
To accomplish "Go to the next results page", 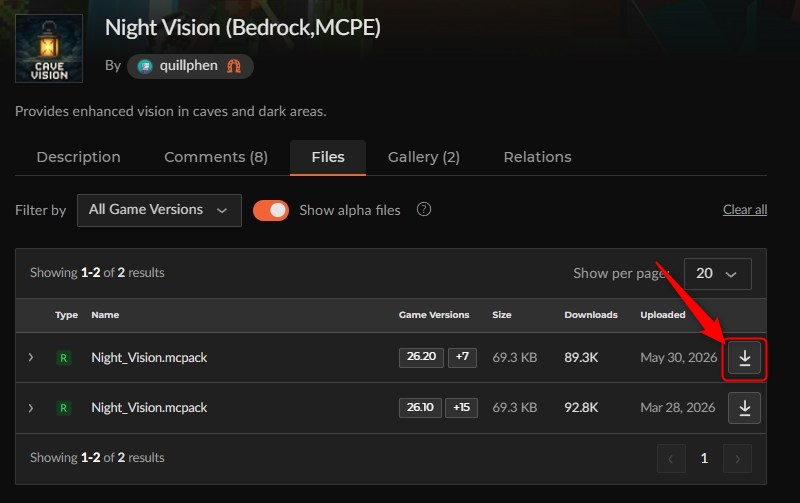I will (x=737, y=459).
